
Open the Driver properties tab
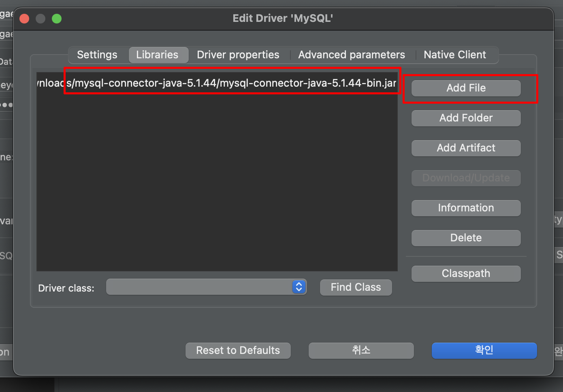(238, 55)
